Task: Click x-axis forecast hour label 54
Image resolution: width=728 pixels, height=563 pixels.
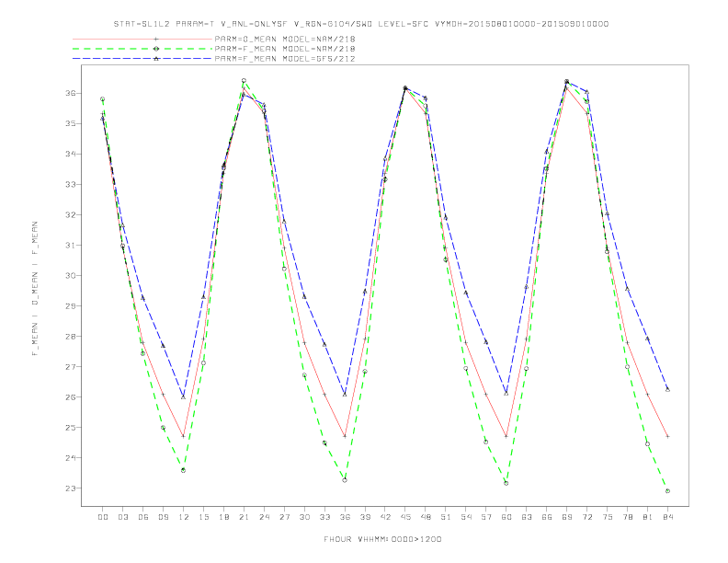Action: point(466,517)
